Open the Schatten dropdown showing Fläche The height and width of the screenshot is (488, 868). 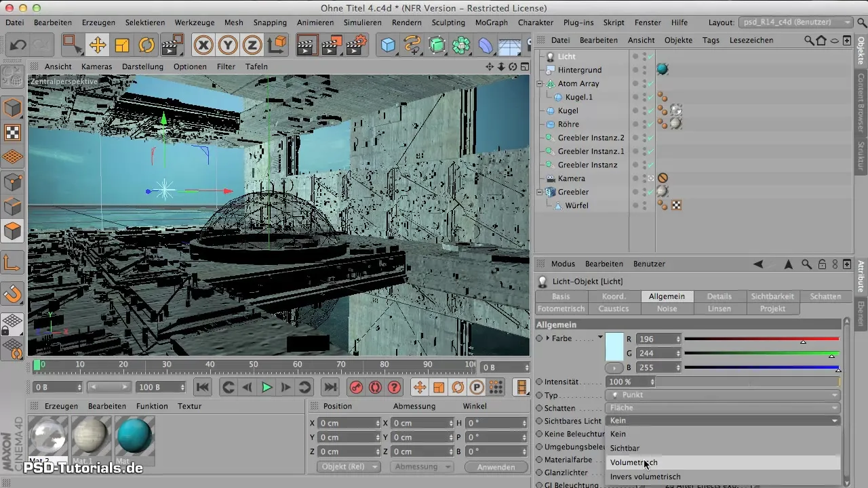pyautogui.click(x=723, y=408)
